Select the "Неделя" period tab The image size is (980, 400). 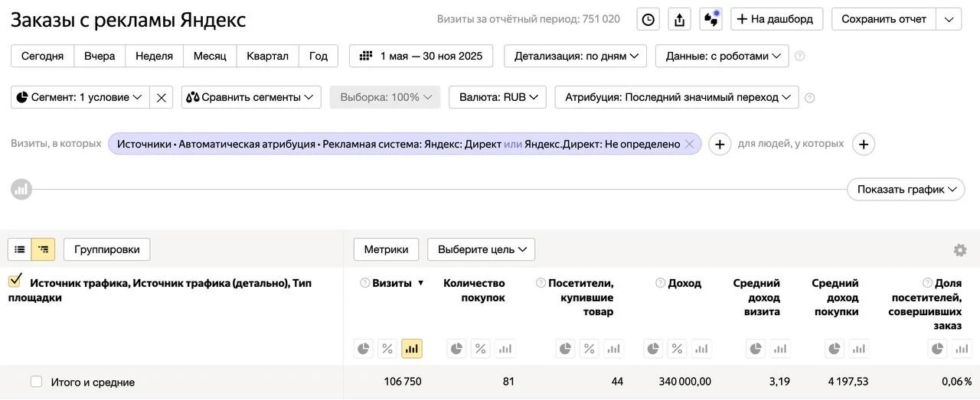click(x=154, y=56)
